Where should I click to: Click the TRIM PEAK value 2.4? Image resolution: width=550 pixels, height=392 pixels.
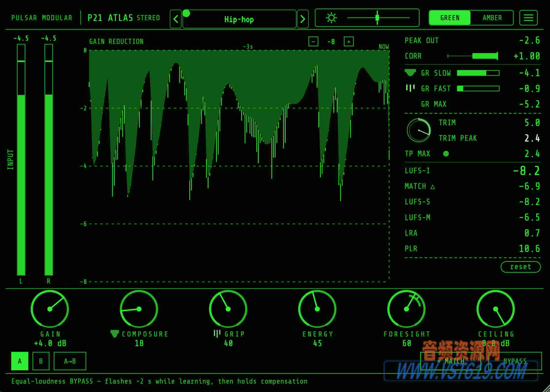[x=532, y=138]
